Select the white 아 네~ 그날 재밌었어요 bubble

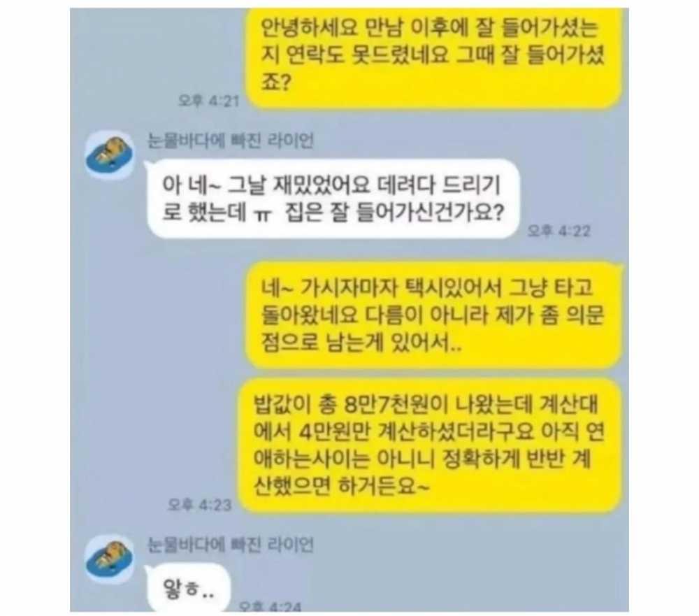click(332, 199)
